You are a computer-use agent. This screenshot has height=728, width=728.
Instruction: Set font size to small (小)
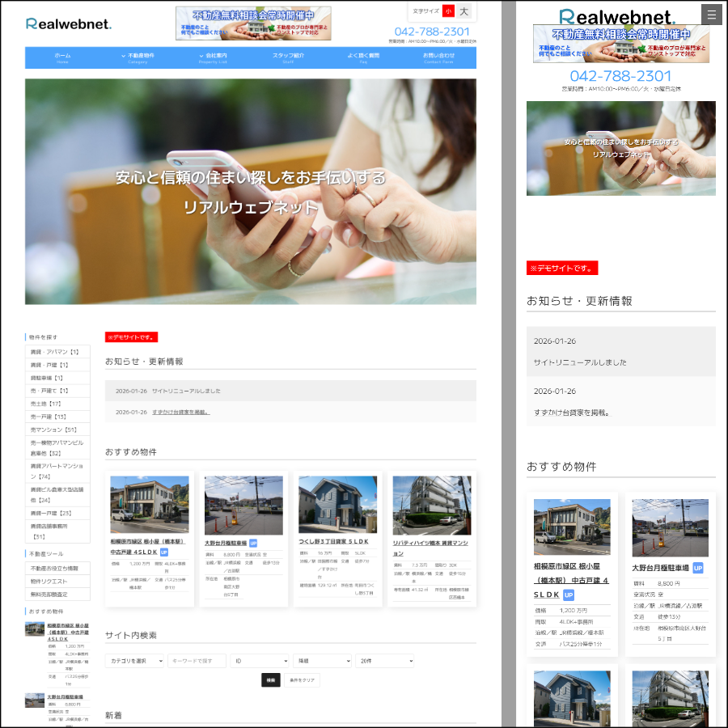pyautogui.click(x=448, y=11)
